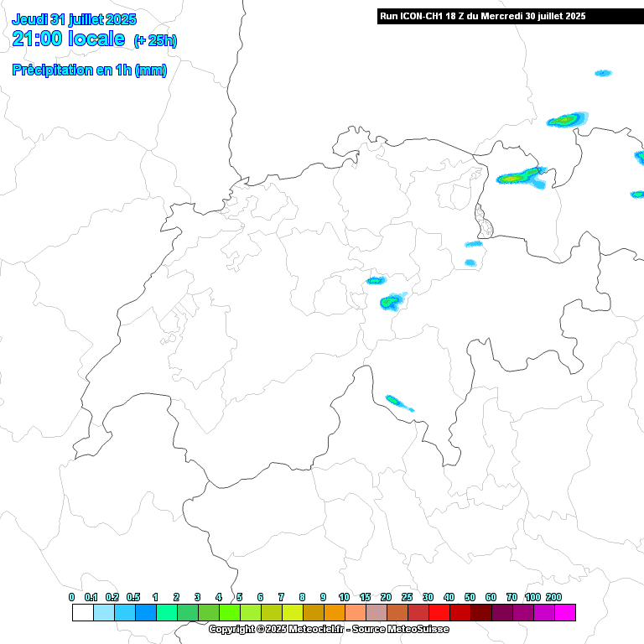Screen dimensions: 644x644
Task: Pick the dusty pink swatch starting at 15
Action: (377, 612)
